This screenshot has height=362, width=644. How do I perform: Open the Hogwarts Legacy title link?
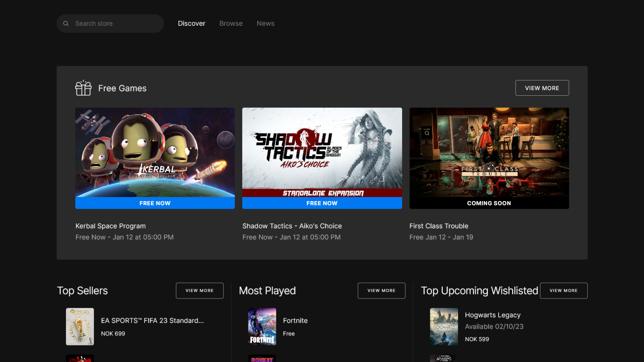click(493, 315)
